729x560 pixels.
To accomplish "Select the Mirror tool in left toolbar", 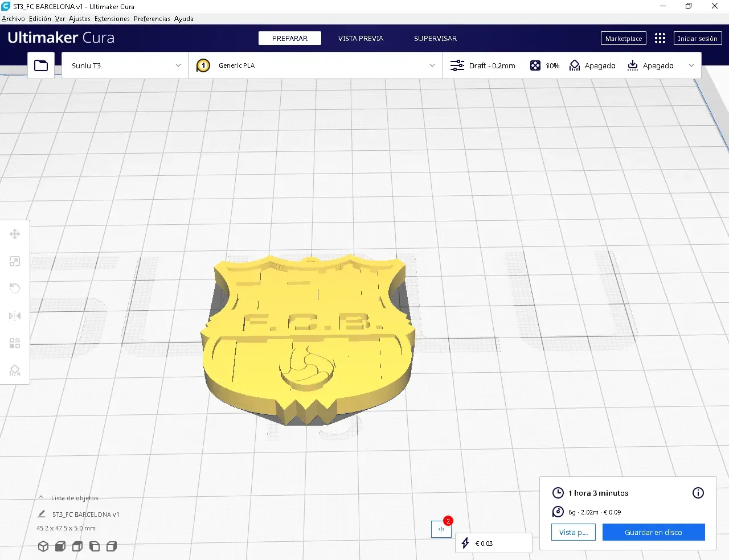I will (x=15, y=316).
